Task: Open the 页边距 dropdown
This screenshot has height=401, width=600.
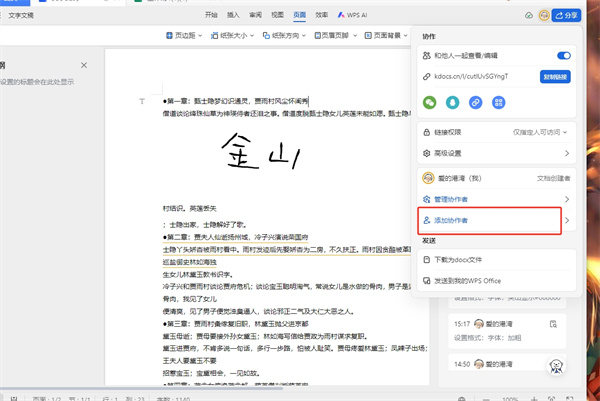Action: [x=182, y=36]
